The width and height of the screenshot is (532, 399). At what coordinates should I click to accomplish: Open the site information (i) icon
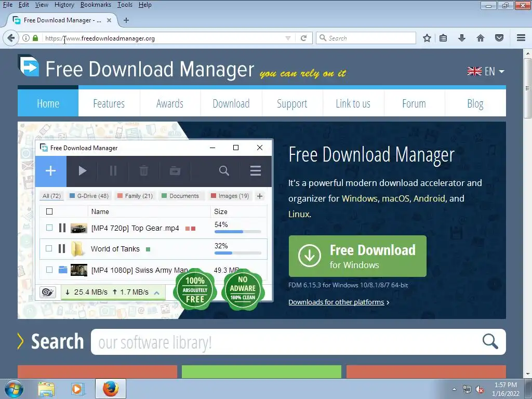click(x=26, y=38)
